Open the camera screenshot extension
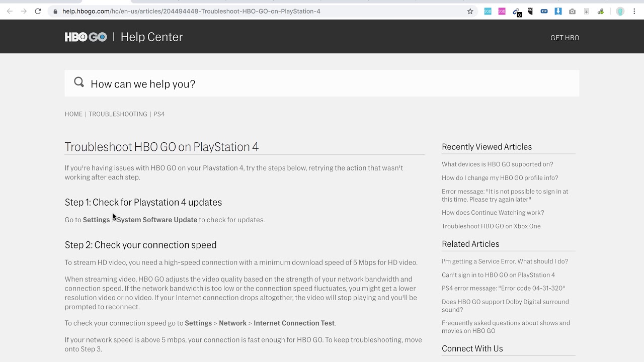The image size is (644, 362). point(572,11)
